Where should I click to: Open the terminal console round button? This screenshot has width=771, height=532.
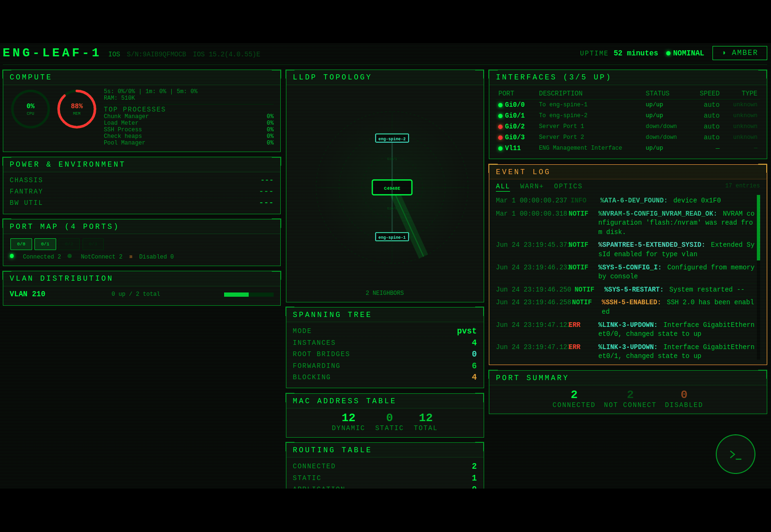[x=735, y=454]
